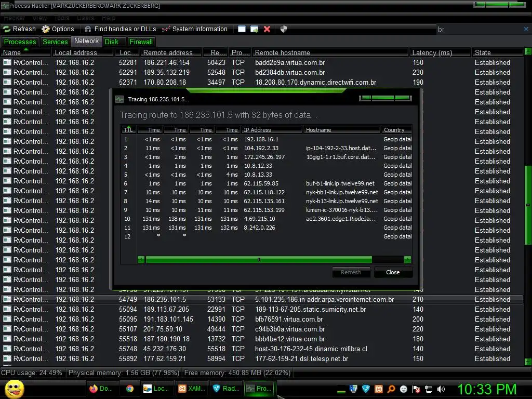532x399 pixels.
Task: Select hop with hostname buf-b1-link.ip.twelve99.net
Action: (340, 183)
